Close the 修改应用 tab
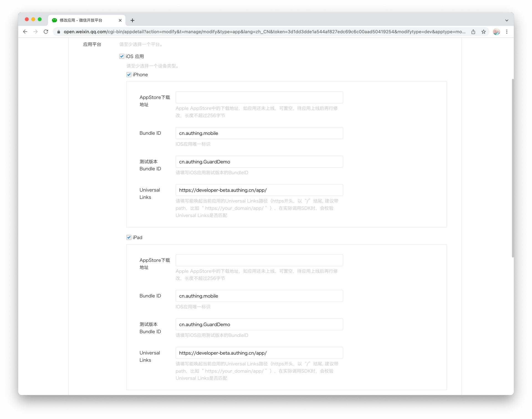The image size is (532, 419). (120, 20)
